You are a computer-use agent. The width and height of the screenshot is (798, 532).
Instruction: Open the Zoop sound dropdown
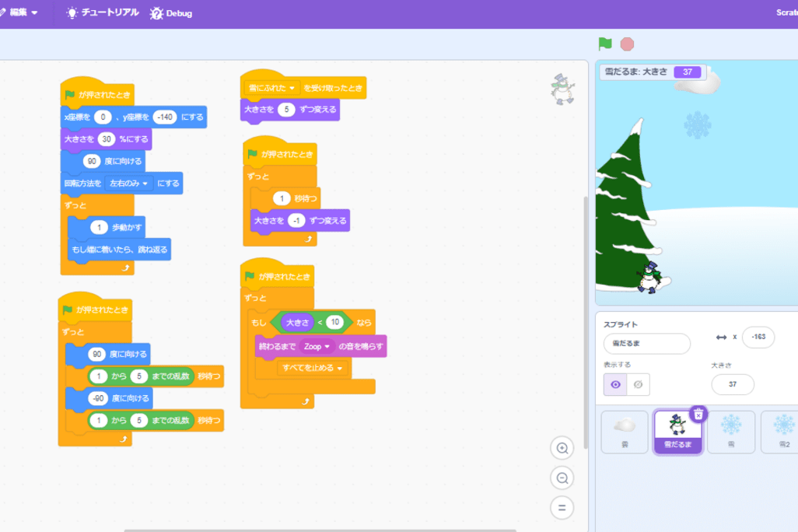(317, 346)
